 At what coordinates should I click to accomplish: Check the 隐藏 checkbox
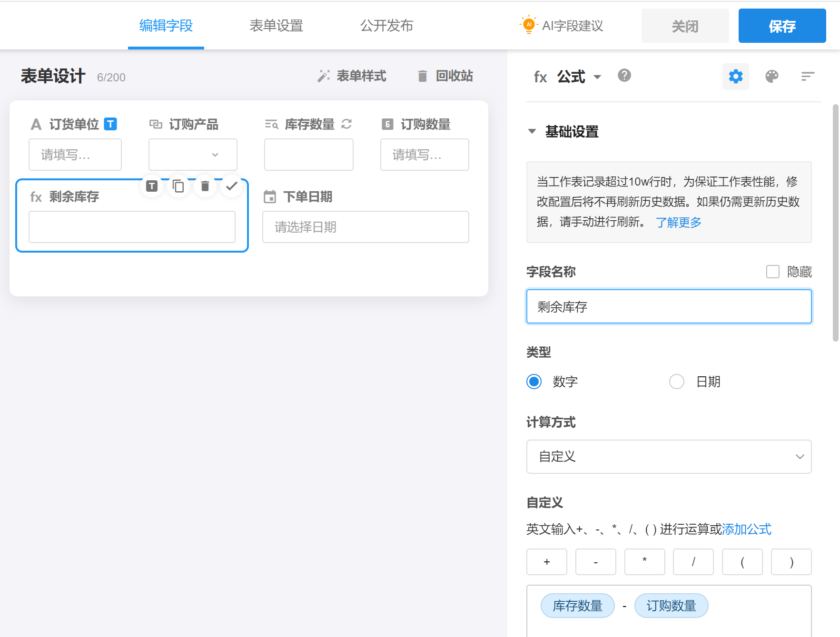click(x=772, y=272)
